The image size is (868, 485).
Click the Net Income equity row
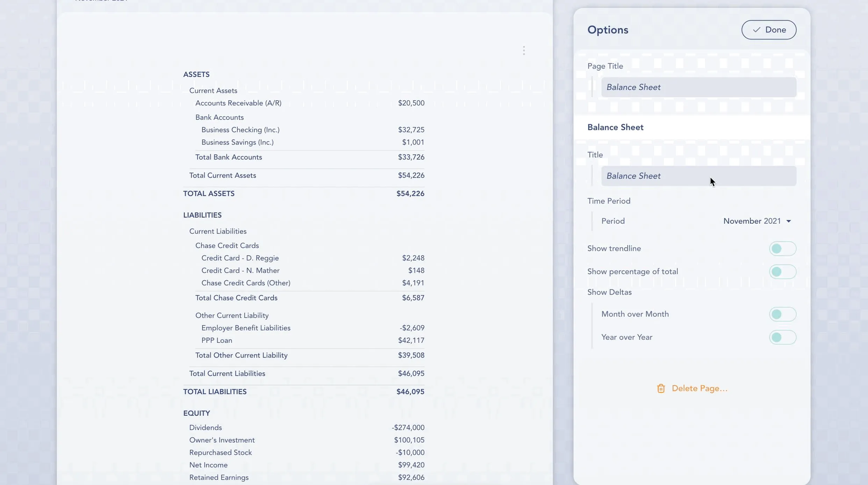pyautogui.click(x=208, y=465)
